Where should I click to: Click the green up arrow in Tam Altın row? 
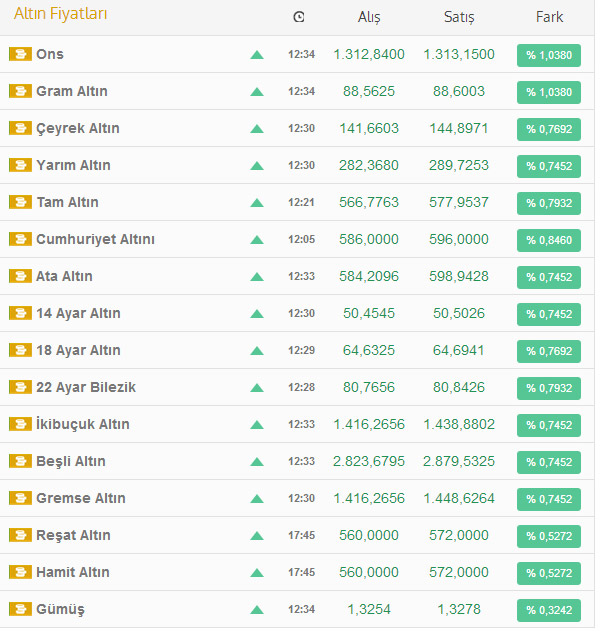257,203
